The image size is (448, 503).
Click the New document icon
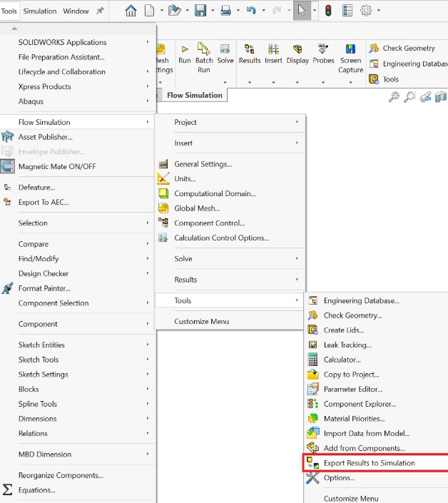click(149, 11)
